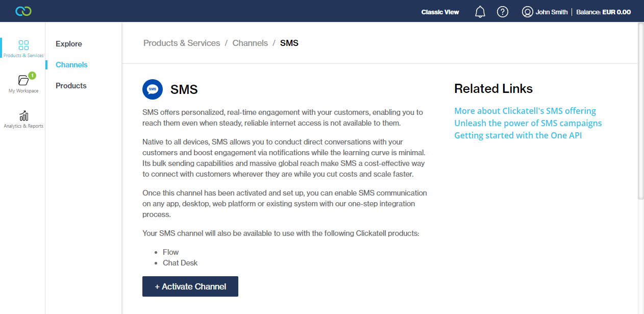Image resolution: width=644 pixels, height=314 pixels.
Task: Open More about Clickatell's SMS offering
Action: pos(525,111)
